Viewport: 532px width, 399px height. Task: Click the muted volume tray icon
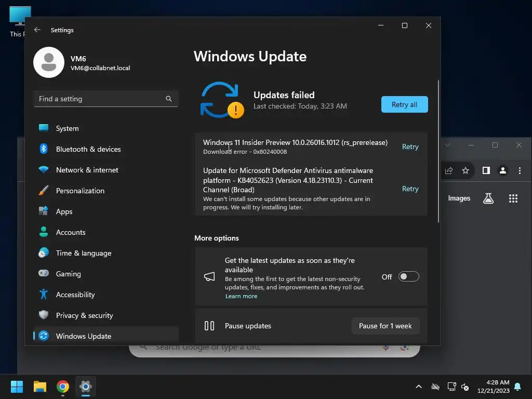click(465, 387)
